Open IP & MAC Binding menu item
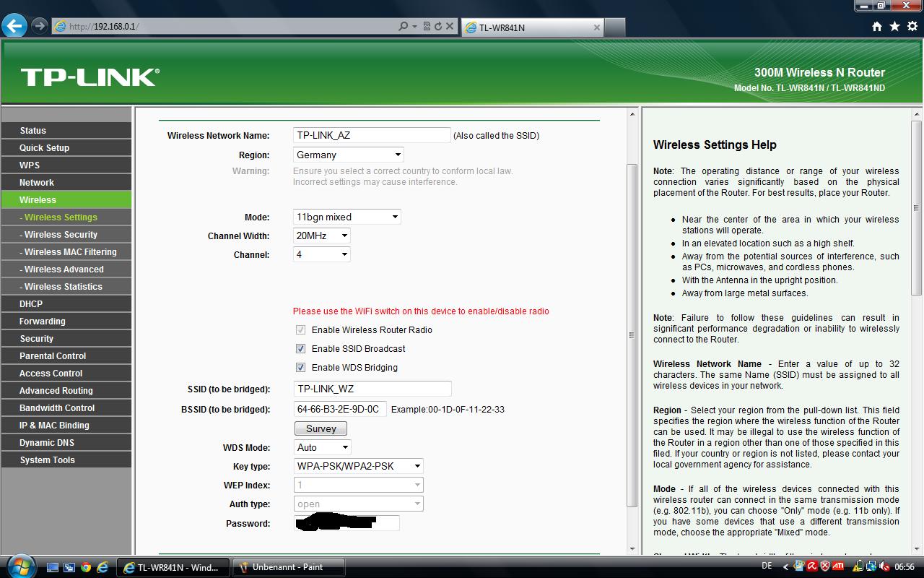Image resolution: width=924 pixels, height=578 pixels. (66, 426)
